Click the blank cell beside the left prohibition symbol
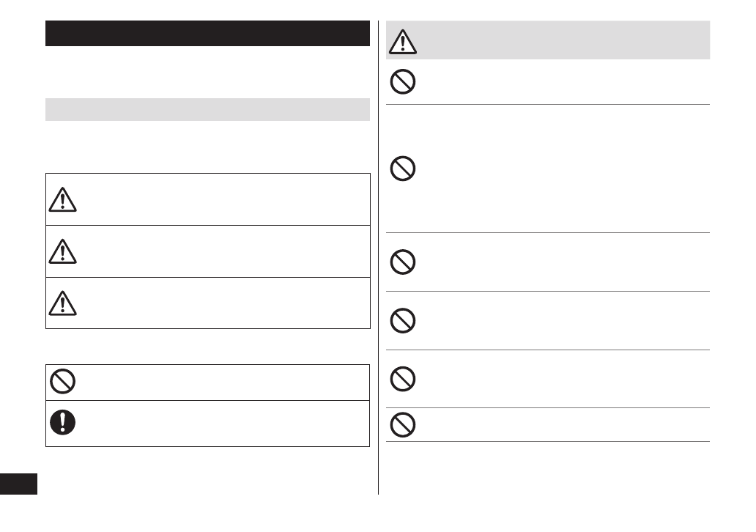The height and width of the screenshot is (532, 756). tap(220, 383)
